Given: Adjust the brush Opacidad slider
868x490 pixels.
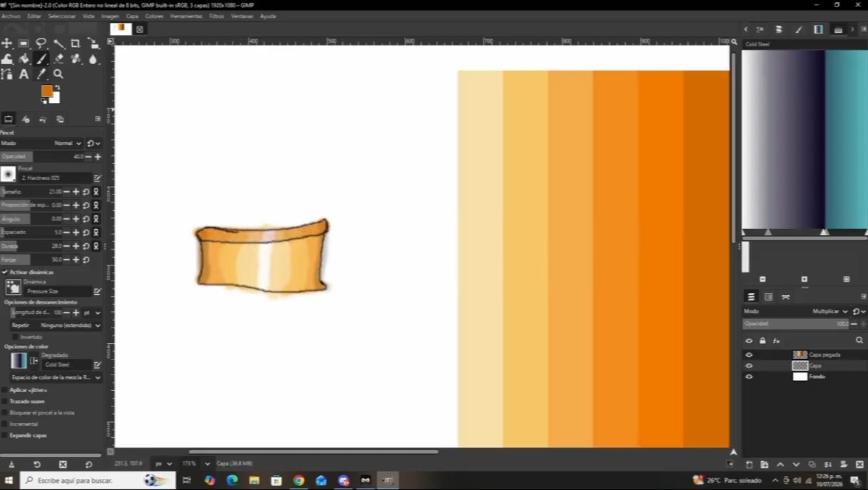Looking at the screenshot, I should pyautogui.click(x=42, y=157).
